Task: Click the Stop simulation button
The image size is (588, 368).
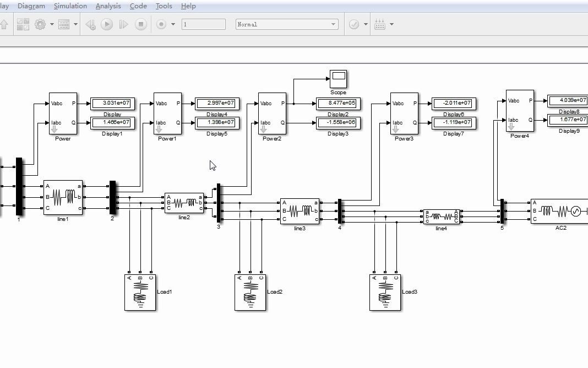Action: tap(141, 24)
